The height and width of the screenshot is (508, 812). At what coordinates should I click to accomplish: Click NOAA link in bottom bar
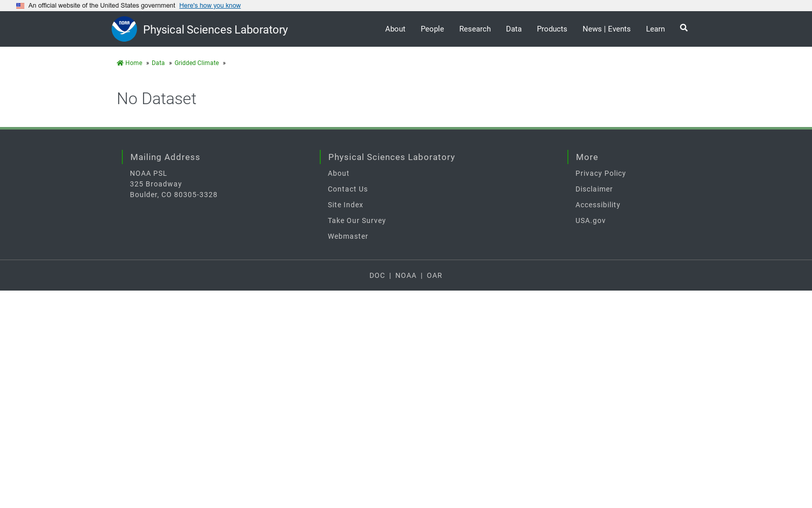point(406,275)
